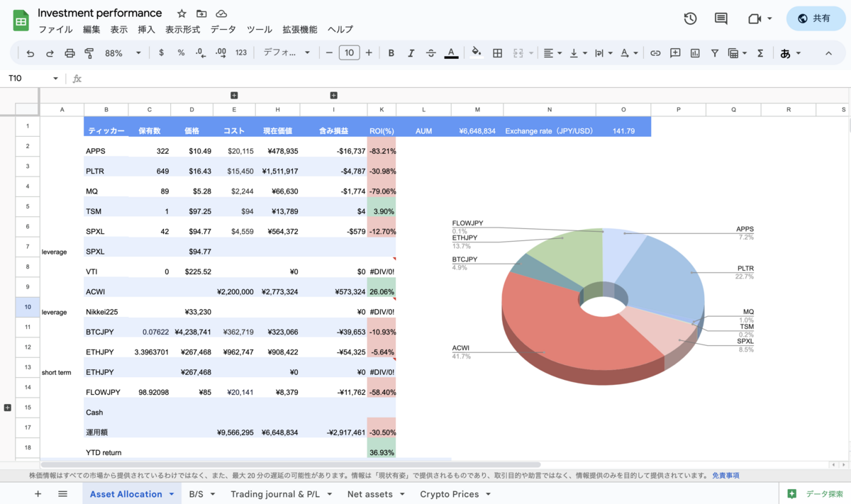Insert a comment via the toolbar icon
The width and height of the screenshot is (851, 504).
pyautogui.click(x=674, y=52)
